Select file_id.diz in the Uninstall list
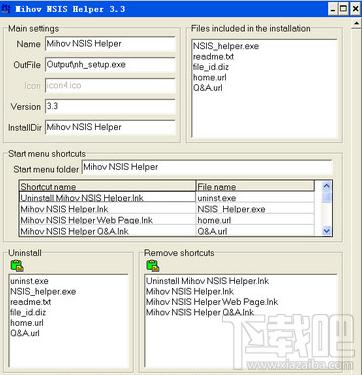362x375 pixels. tap(28, 312)
